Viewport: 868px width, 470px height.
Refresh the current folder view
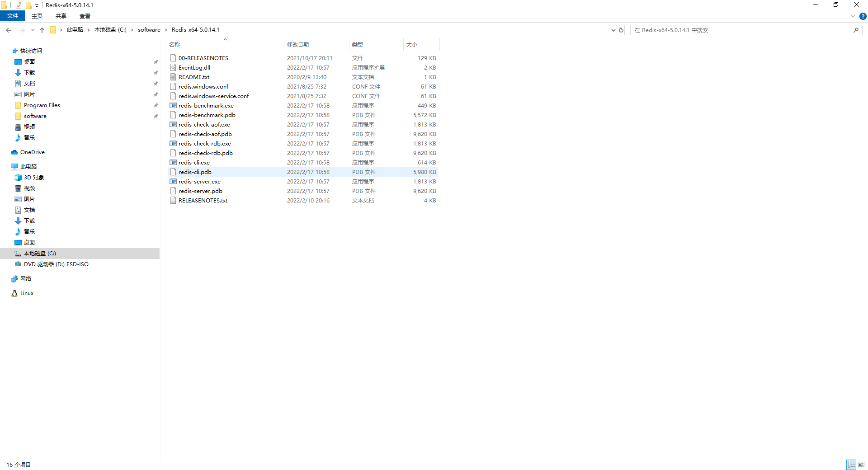[621, 30]
